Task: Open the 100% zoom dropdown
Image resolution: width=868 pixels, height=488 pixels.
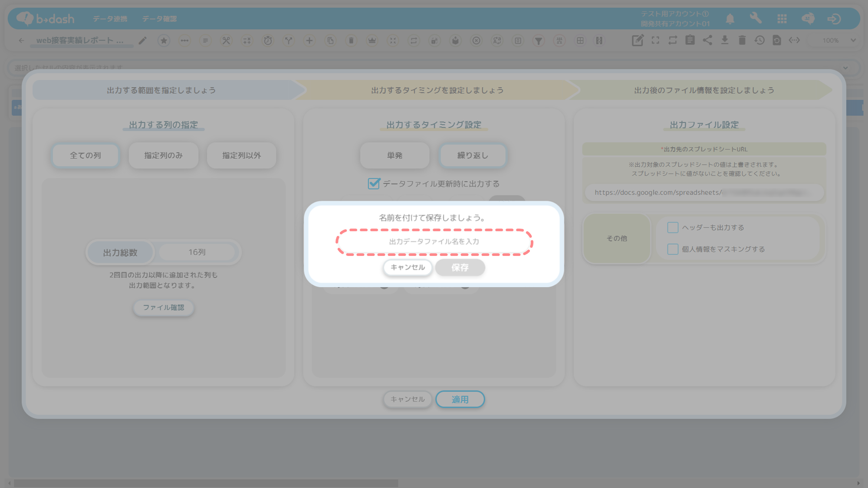Action: tap(839, 40)
